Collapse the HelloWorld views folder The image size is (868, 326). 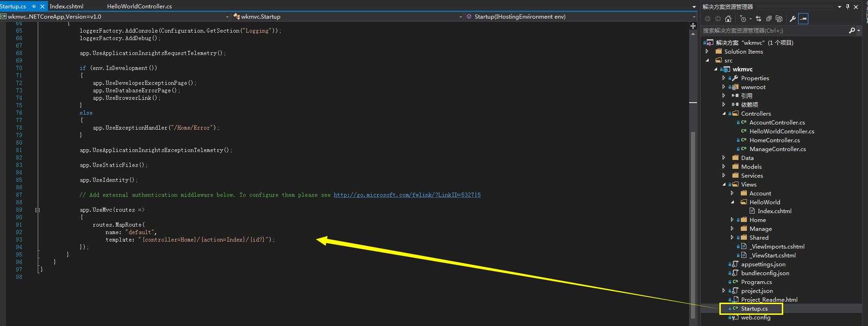coord(732,202)
